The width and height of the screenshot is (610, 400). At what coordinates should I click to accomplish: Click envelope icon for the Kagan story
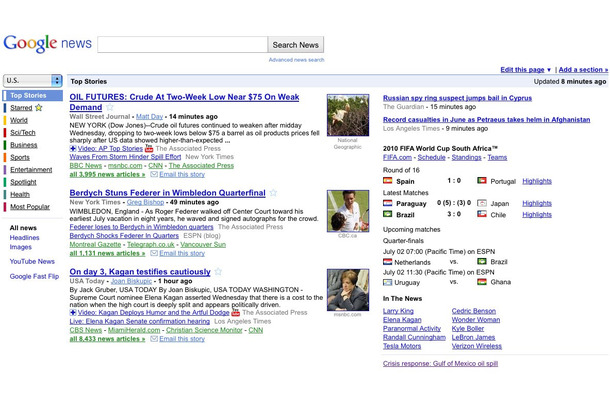(x=154, y=339)
